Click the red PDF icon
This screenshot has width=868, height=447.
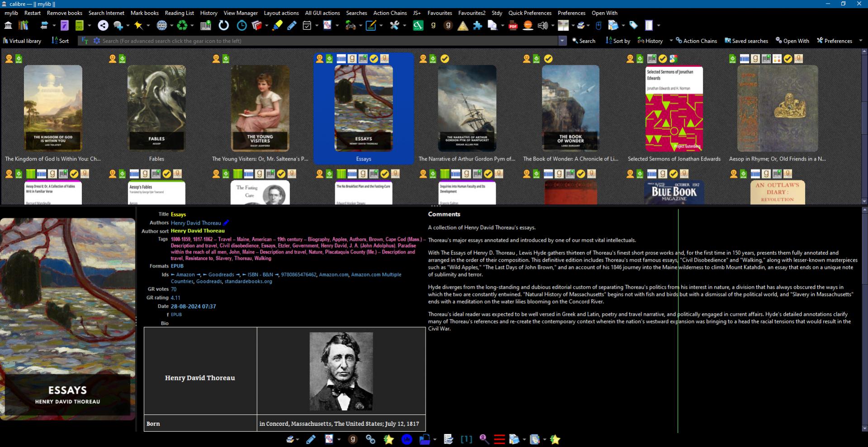pyautogui.click(x=513, y=26)
